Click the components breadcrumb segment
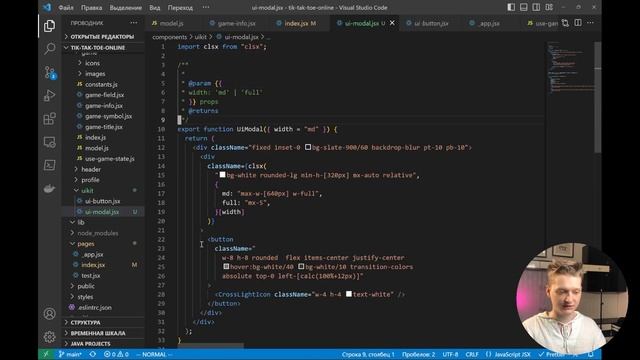Viewport: 640px width, 360px height. [169, 37]
